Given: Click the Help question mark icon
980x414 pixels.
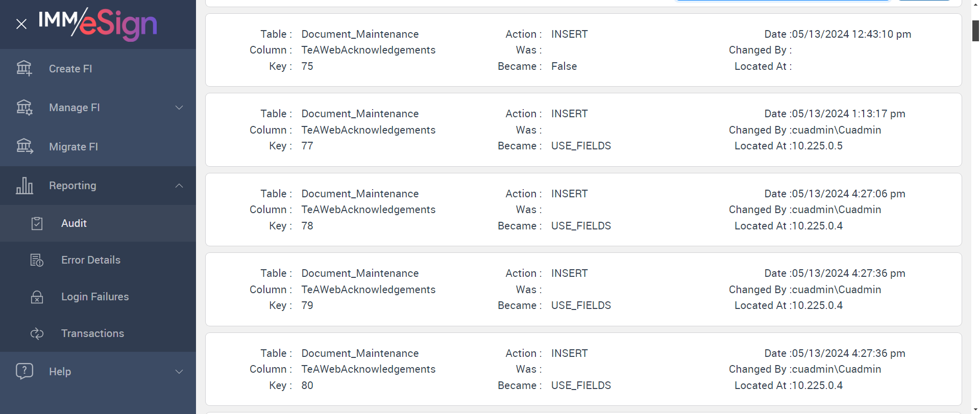Looking at the screenshot, I should tap(24, 371).
